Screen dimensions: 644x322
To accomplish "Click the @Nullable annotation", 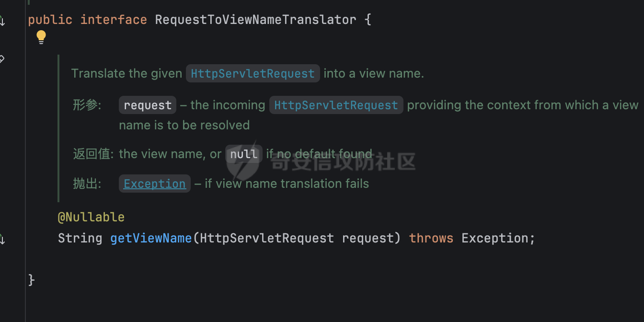I will 91,217.
